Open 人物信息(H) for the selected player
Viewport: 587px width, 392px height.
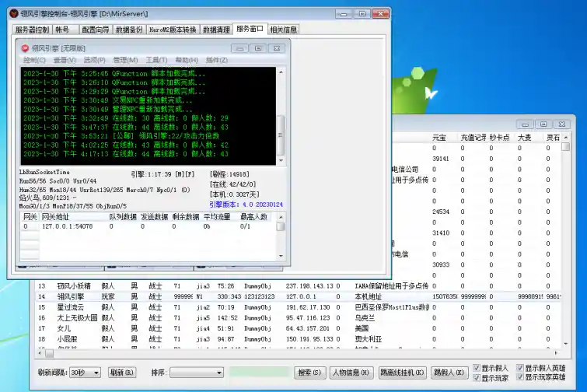click(351, 373)
